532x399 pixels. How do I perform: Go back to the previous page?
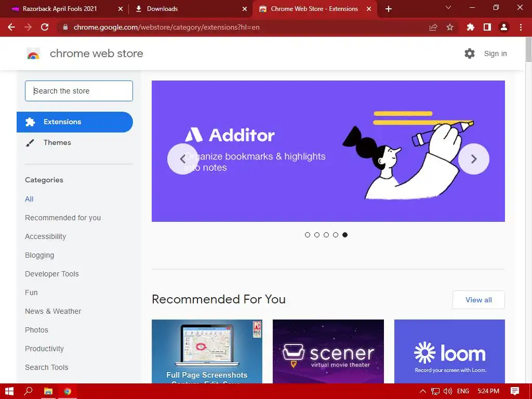[11, 27]
